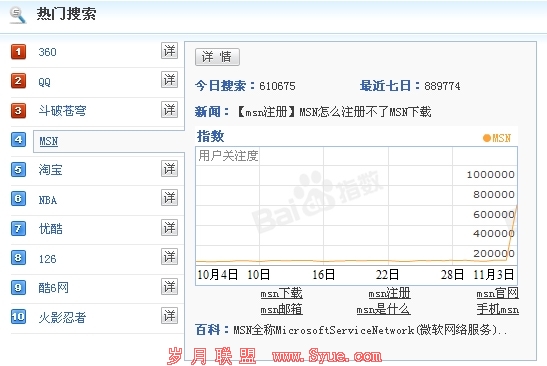Screen dimensions: 547x366
Task: Open the NBA search term link
Action: (x=48, y=200)
